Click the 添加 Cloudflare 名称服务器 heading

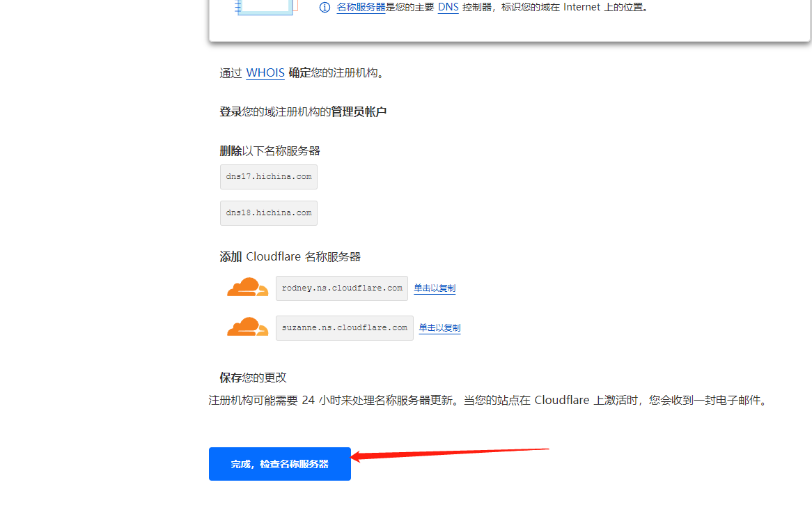pos(290,256)
